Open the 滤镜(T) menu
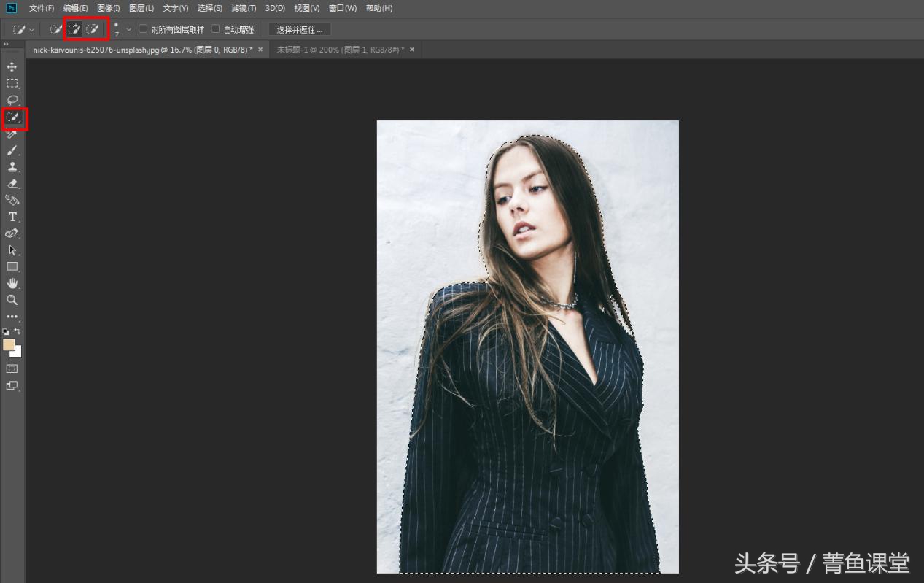The height and width of the screenshot is (583, 924). [x=244, y=8]
